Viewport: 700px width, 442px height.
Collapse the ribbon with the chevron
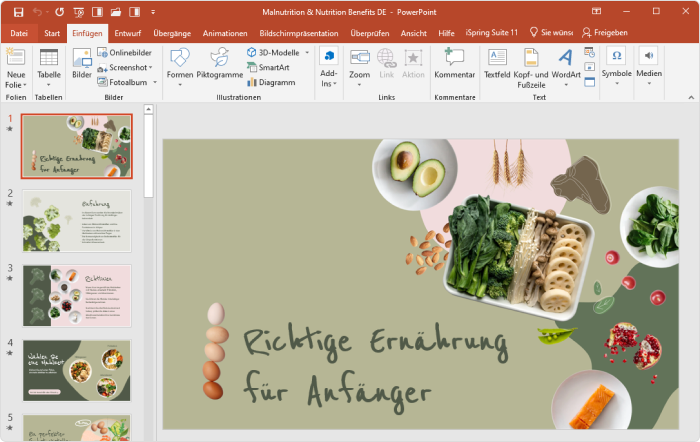(691, 97)
